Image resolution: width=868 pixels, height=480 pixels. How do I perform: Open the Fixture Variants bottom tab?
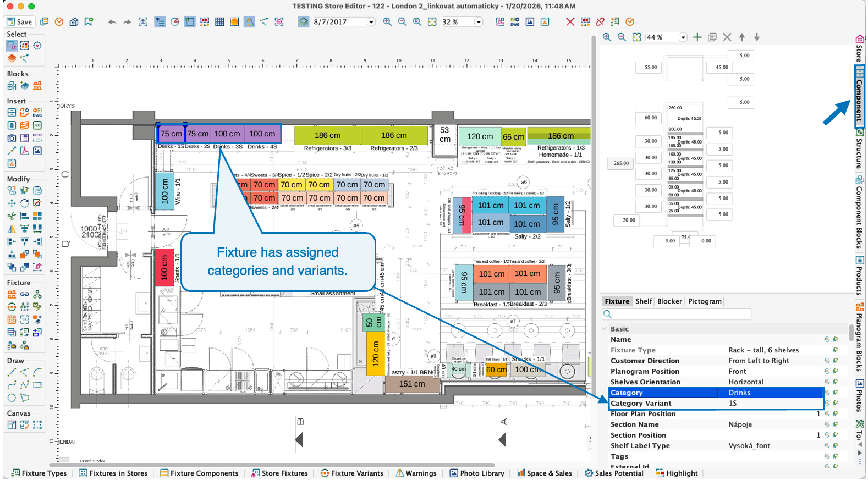click(352, 473)
